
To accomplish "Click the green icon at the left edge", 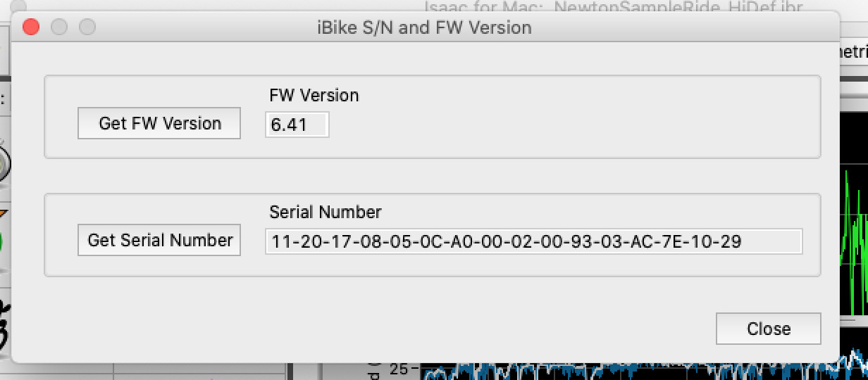I will (4, 242).
